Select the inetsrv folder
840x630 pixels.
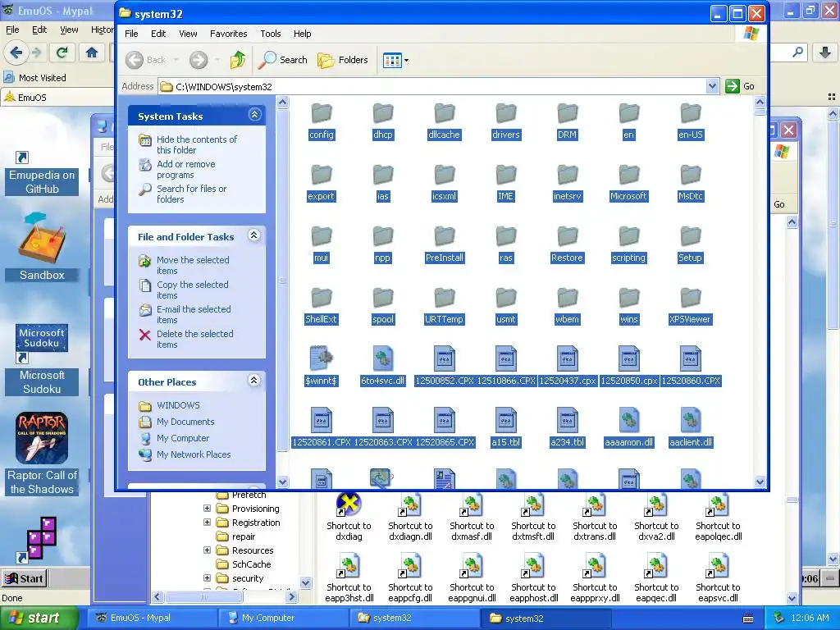[x=567, y=183]
